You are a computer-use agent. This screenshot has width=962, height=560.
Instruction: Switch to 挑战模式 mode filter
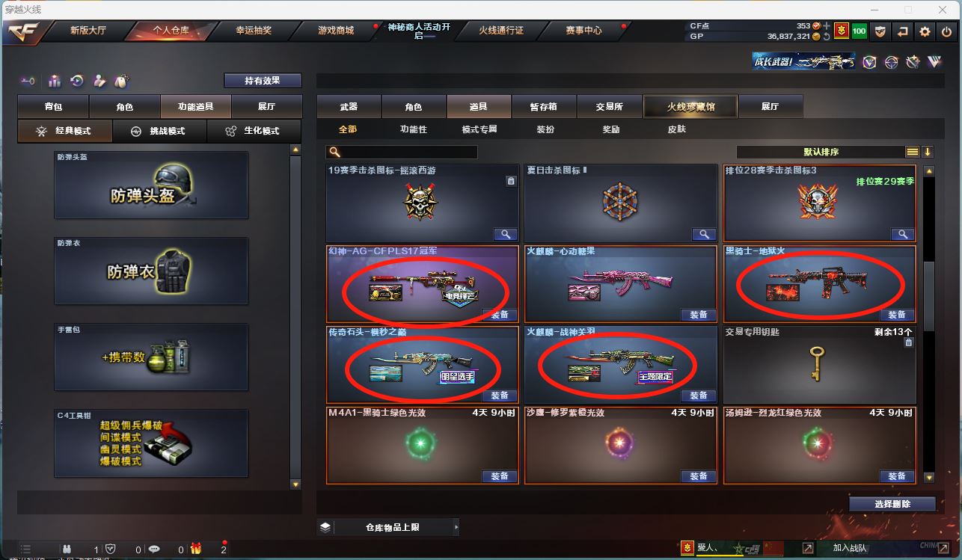[x=159, y=131]
